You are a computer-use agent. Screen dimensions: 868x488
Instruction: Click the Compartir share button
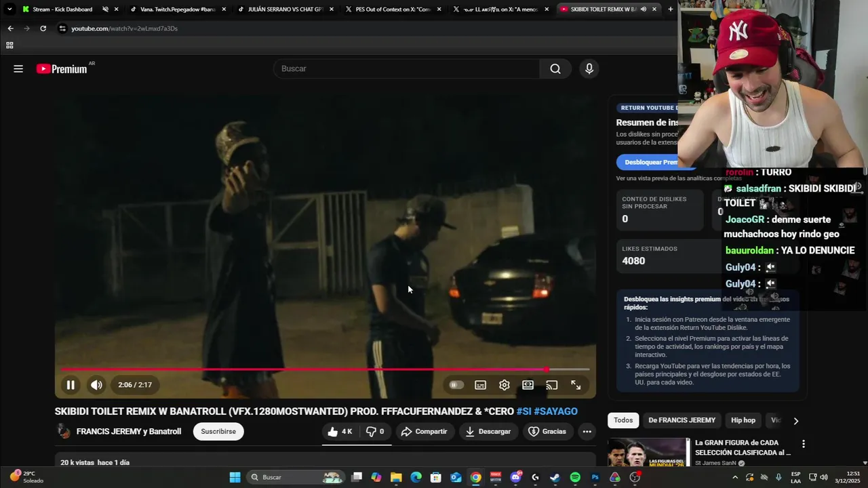pos(424,431)
